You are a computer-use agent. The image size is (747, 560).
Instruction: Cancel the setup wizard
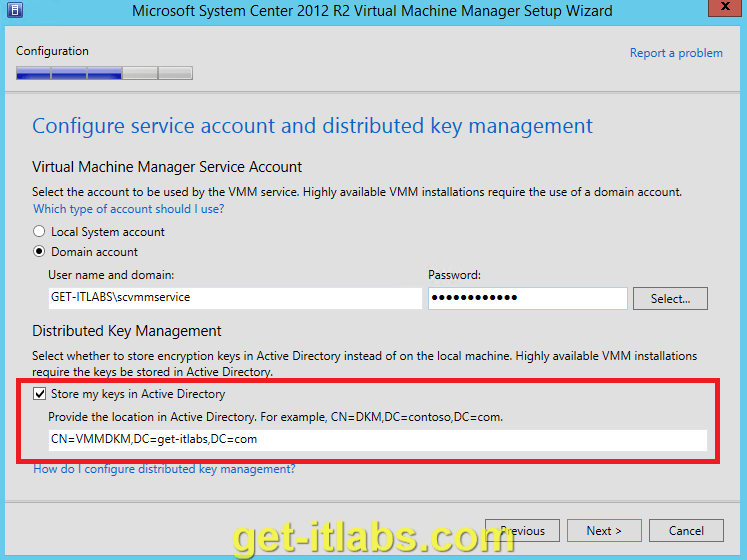(x=686, y=530)
